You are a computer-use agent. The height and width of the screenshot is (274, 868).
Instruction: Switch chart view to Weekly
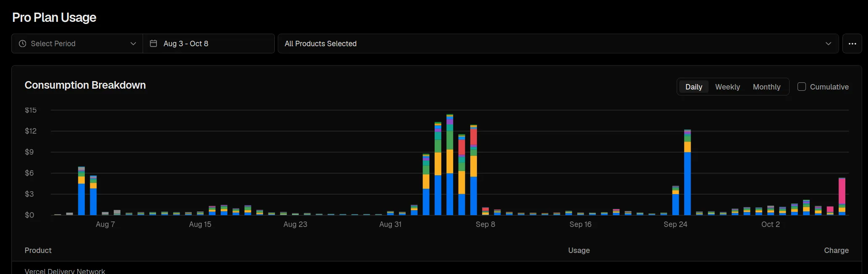[727, 87]
